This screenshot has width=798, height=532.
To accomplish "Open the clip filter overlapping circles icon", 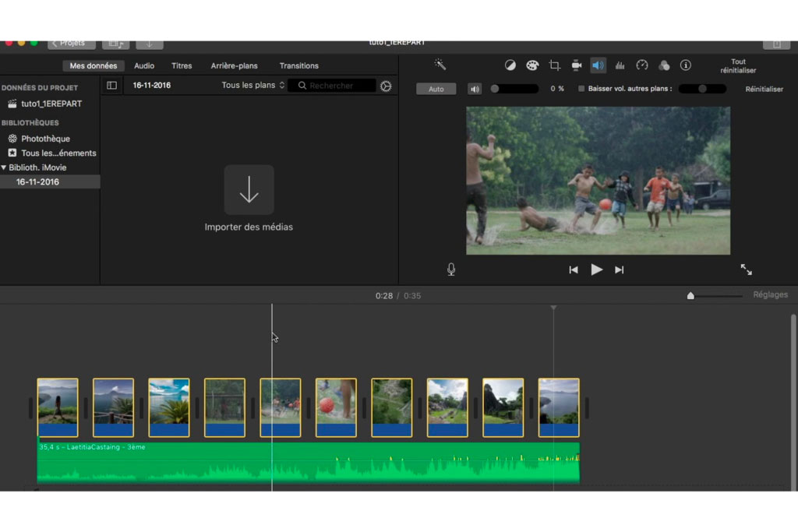I will click(x=664, y=65).
